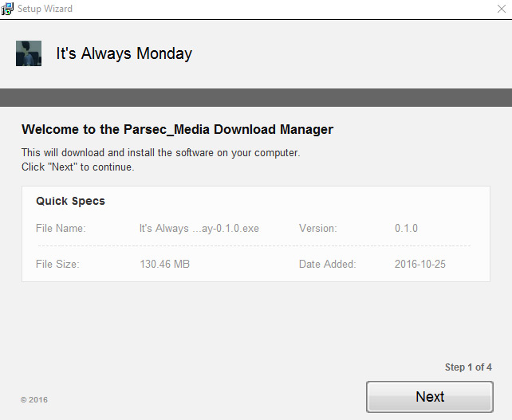Click the Next button to continue

pos(429,397)
